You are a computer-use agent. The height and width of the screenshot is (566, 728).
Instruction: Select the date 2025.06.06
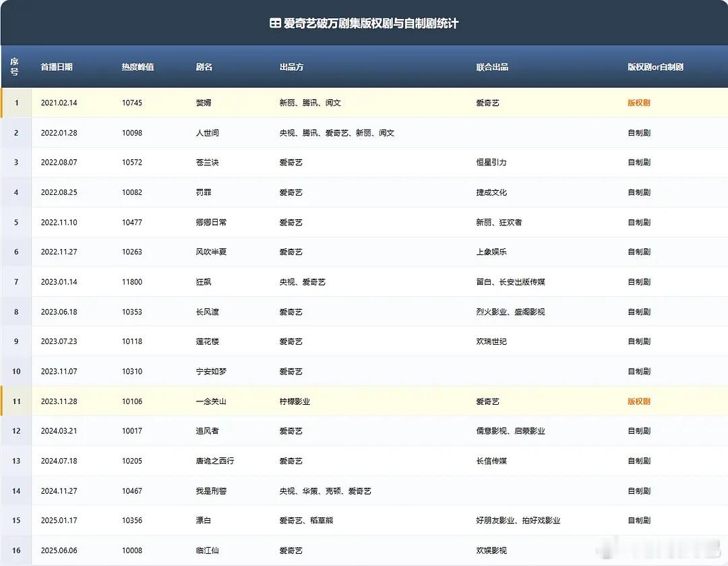pyautogui.click(x=59, y=550)
